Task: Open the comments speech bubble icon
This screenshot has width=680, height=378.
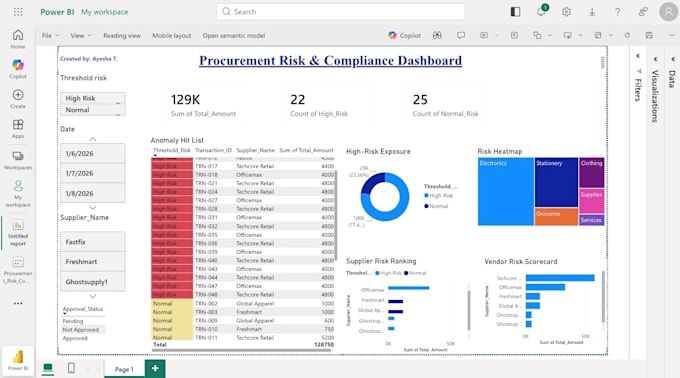Action: pyautogui.click(x=461, y=36)
